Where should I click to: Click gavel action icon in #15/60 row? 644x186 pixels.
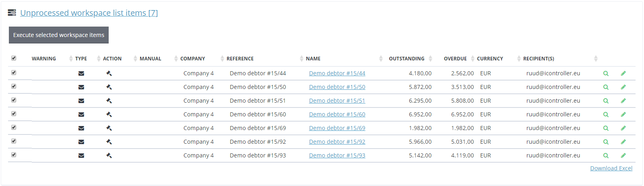[x=109, y=114]
